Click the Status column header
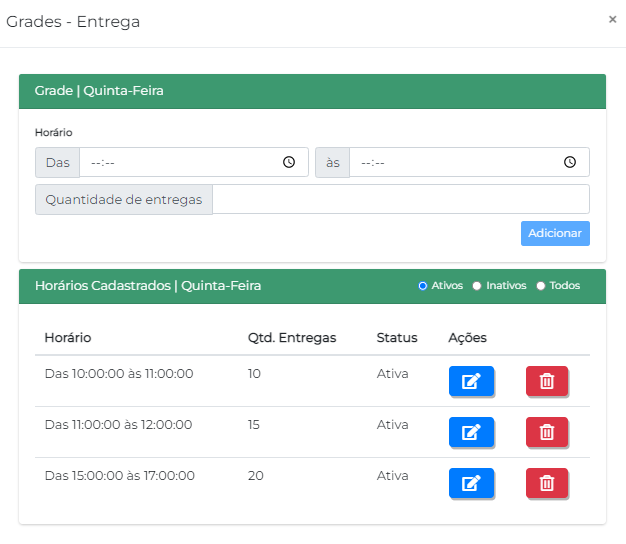This screenshot has width=626, height=544. point(397,338)
